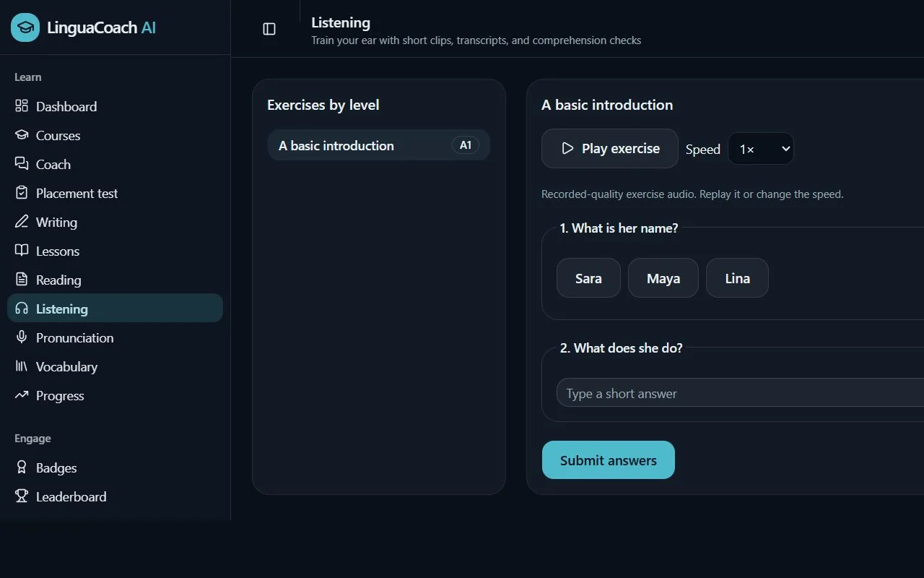
Task: Click the Leaderboard trophy icon
Action: point(22,496)
